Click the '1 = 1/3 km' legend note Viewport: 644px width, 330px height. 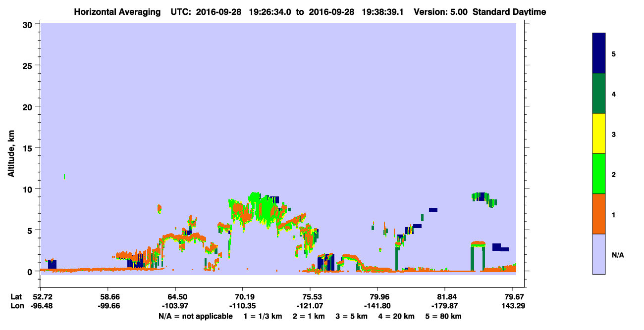pyautogui.click(x=263, y=316)
